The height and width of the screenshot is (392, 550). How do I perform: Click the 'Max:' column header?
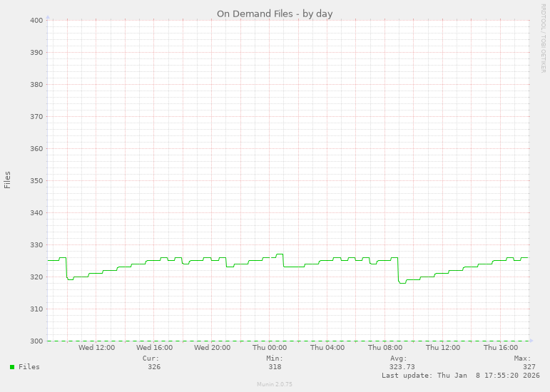[523, 359]
